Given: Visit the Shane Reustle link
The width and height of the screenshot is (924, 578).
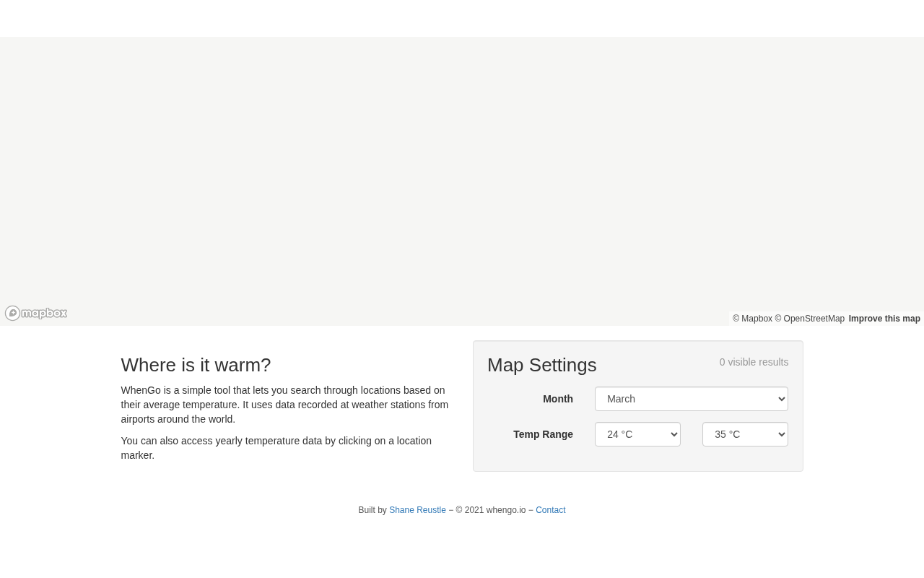Looking at the screenshot, I should click(x=417, y=510).
